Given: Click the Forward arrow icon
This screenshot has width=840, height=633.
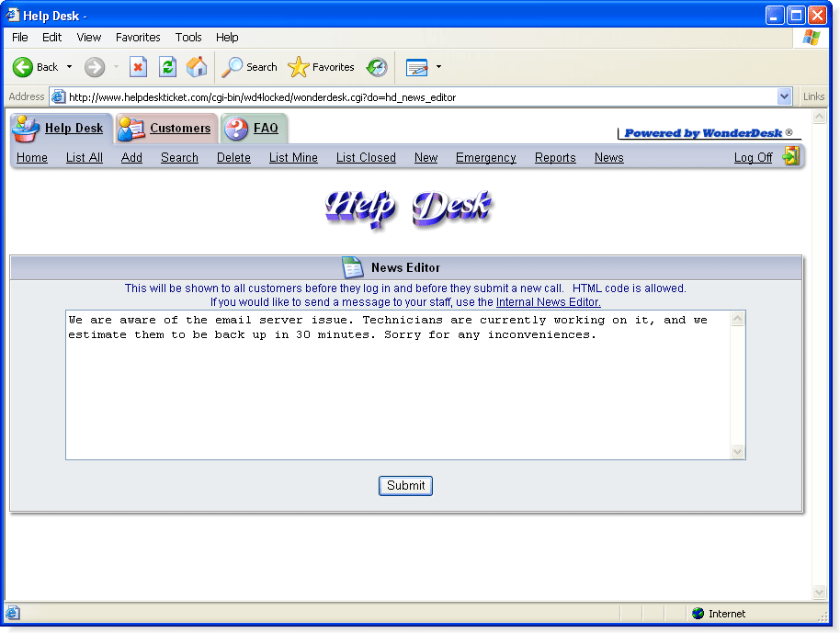Looking at the screenshot, I should (95, 67).
